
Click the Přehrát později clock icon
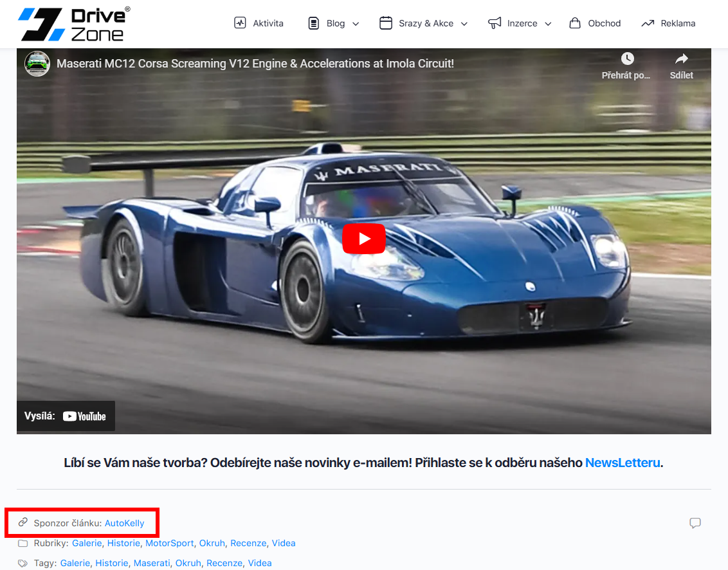[x=627, y=59]
